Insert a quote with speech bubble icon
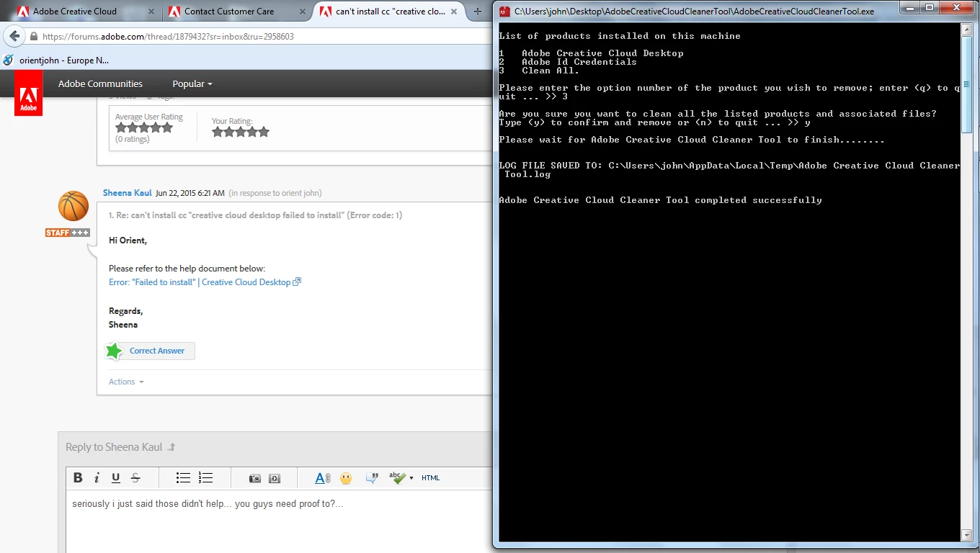The image size is (980, 553). click(x=373, y=478)
